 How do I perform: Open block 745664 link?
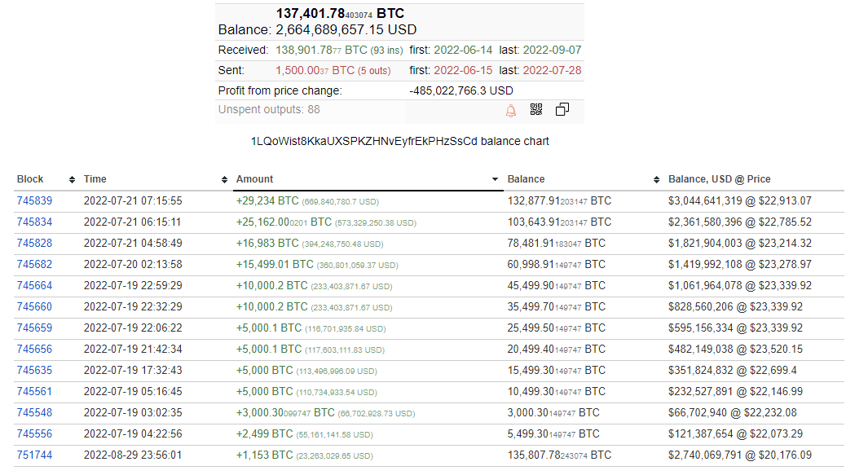tap(34, 286)
